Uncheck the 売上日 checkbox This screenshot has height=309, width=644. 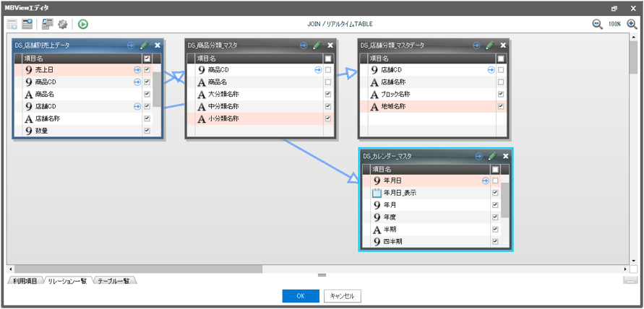147,70
